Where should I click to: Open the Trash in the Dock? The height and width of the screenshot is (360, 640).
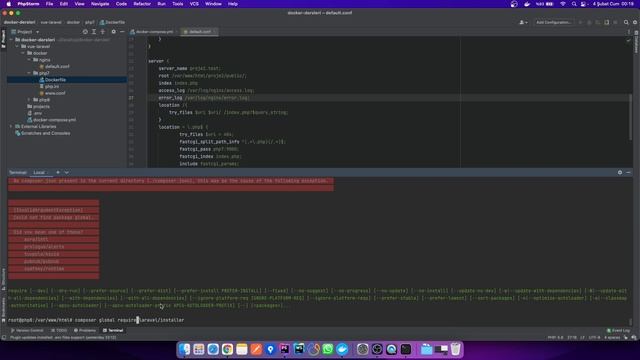tap(456, 349)
